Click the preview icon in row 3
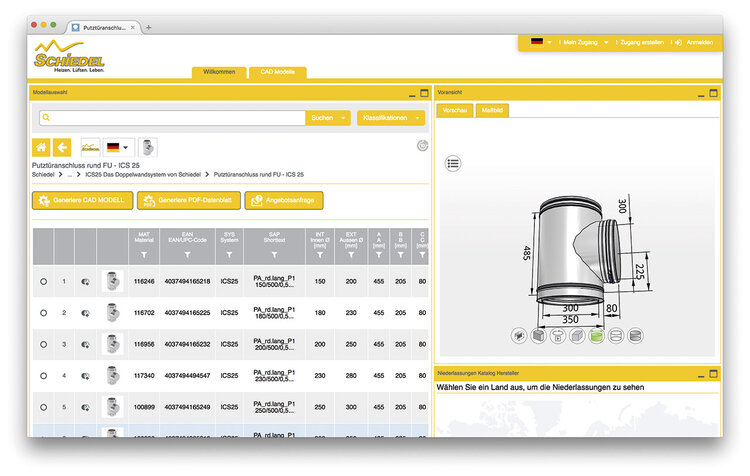The image size is (750, 476). pyautogui.click(x=85, y=345)
